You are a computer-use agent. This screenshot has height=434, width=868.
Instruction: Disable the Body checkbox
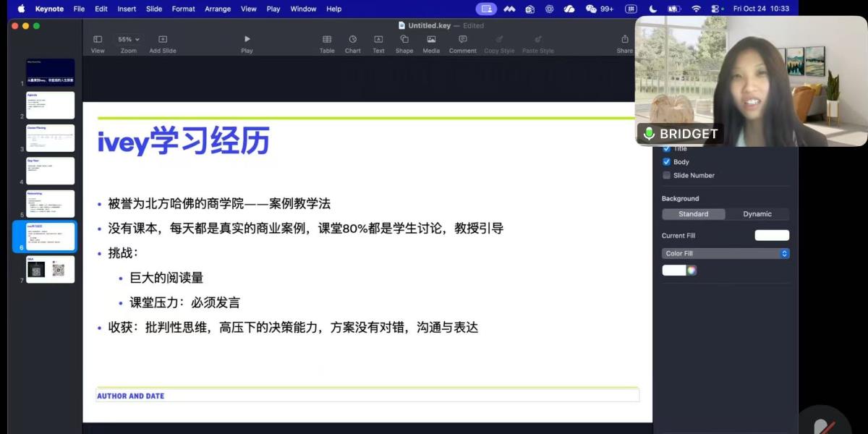pyautogui.click(x=667, y=161)
